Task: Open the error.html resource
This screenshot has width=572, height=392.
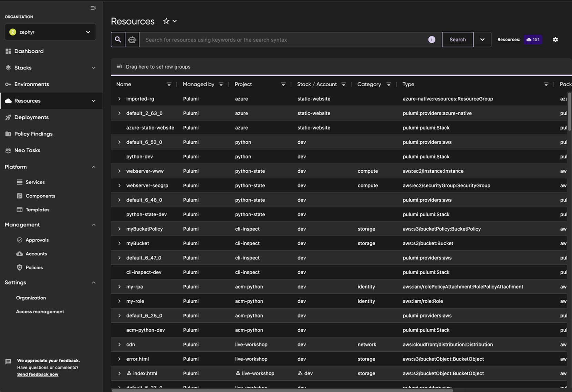Action: click(x=137, y=359)
